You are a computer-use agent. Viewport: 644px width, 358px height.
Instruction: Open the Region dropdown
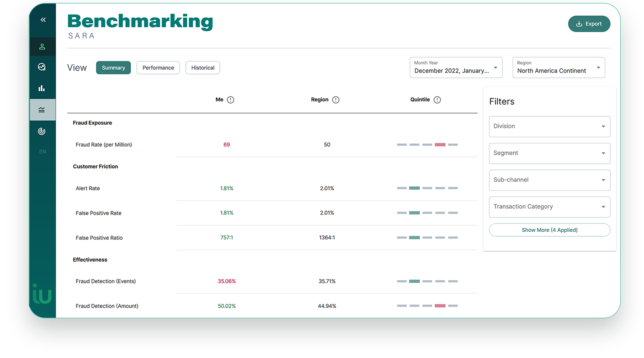559,68
